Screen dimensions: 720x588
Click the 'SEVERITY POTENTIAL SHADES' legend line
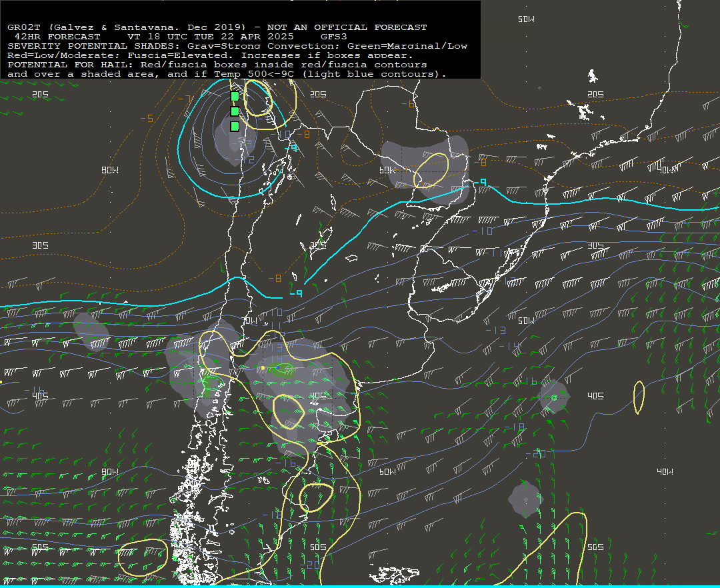point(237,46)
